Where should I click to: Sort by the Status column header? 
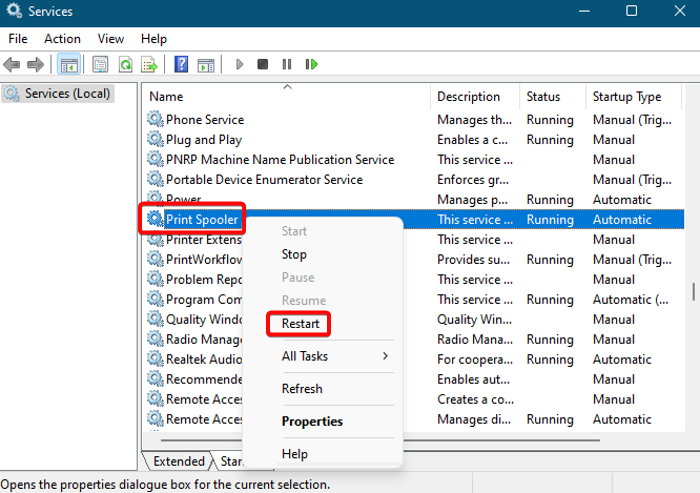pos(543,96)
